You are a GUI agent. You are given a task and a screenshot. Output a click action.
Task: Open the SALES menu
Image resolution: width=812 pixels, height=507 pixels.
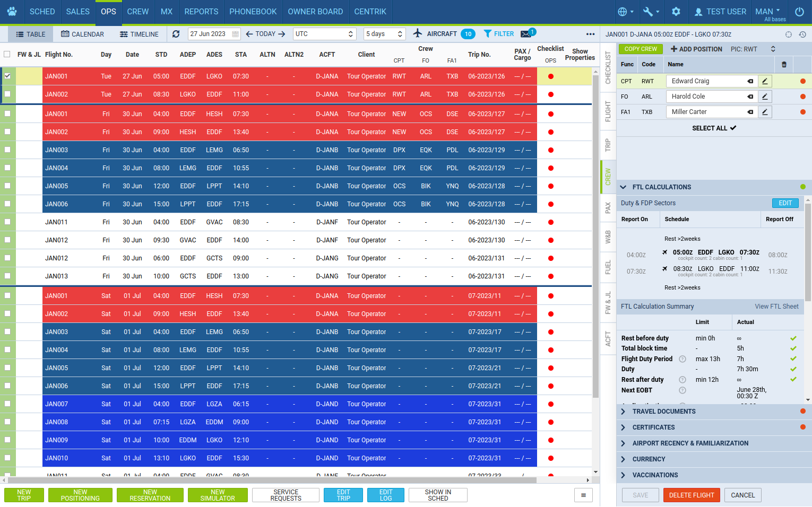pyautogui.click(x=77, y=12)
